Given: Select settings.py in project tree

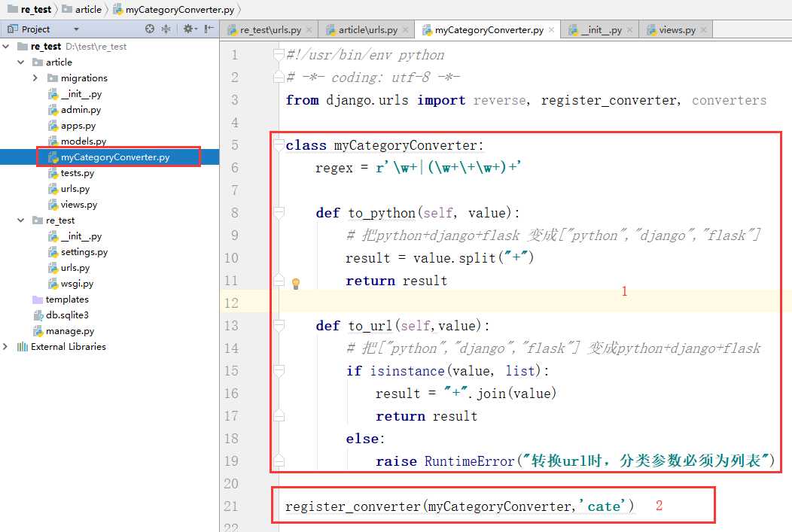Looking at the screenshot, I should pos(78,252).
